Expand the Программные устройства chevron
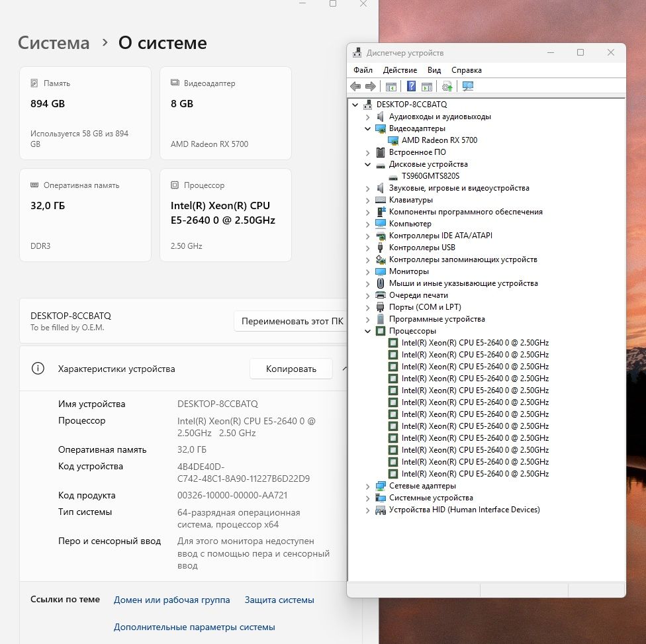The height and width of the screenshot is (644, 646). coord(368,320)
